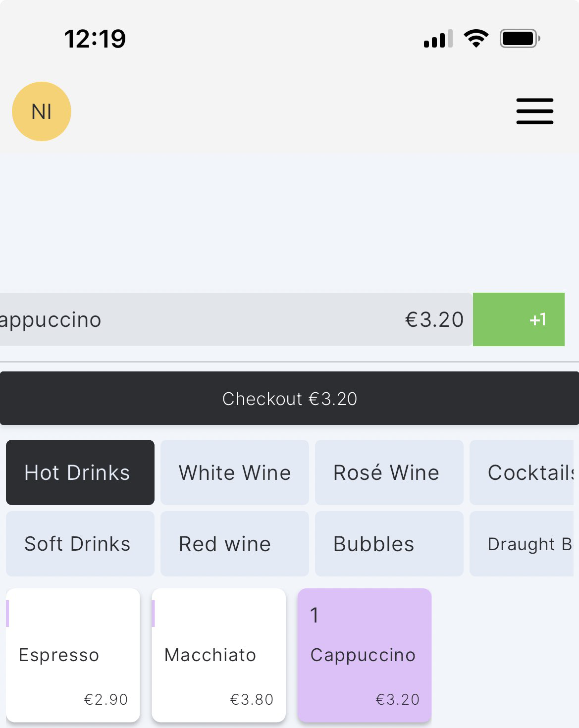
Task: Open the Red wine category
Action: (x=235, y=544)
